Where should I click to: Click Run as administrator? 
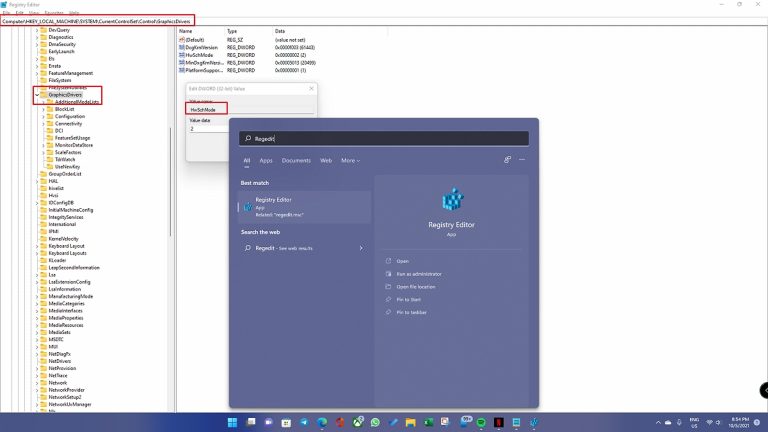(418, 274)
